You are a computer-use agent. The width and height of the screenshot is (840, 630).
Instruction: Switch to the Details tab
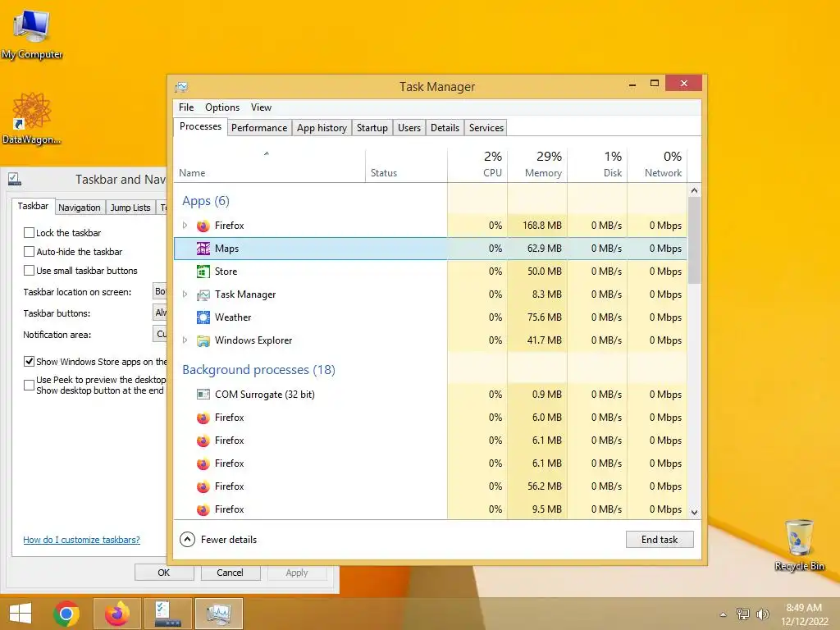tap(445, 128)
